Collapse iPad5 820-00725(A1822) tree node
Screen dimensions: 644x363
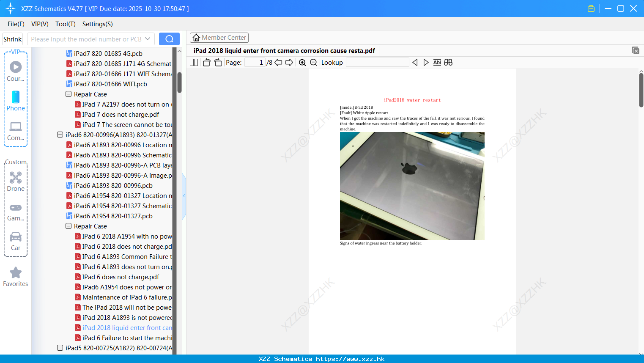pos(60,348)
